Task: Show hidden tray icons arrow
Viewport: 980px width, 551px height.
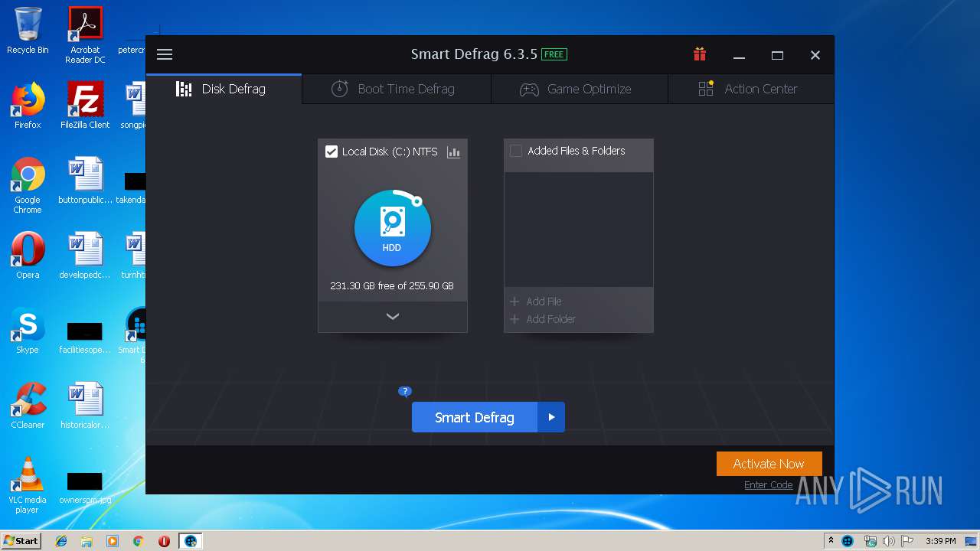Action: click(831, 541)
